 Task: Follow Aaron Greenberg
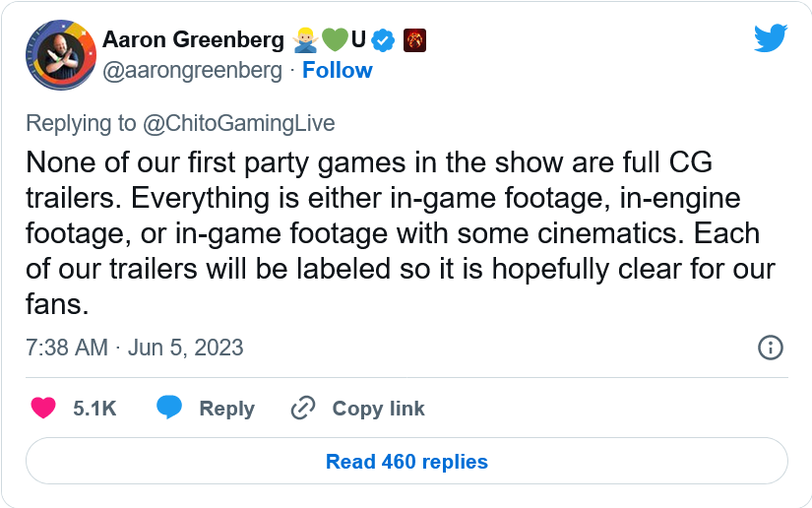(x=337, y=71)
